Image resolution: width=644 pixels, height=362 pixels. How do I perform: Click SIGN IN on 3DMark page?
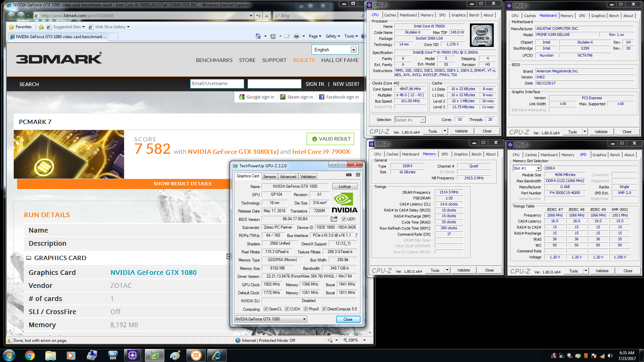(x=315, y=84)
